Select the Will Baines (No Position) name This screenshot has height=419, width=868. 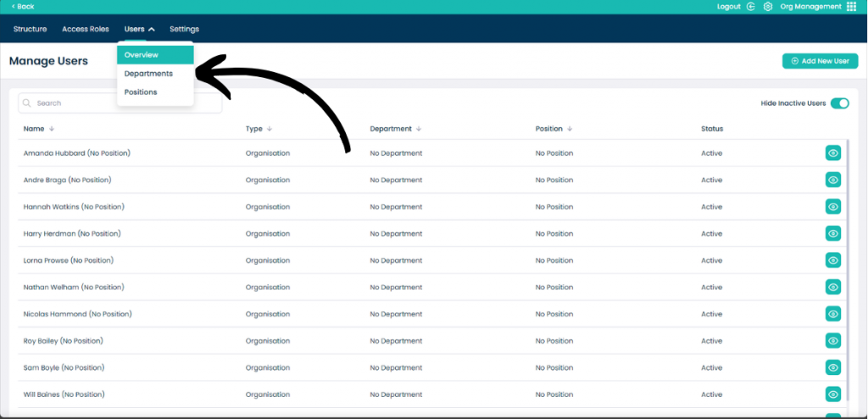point(64,394)
